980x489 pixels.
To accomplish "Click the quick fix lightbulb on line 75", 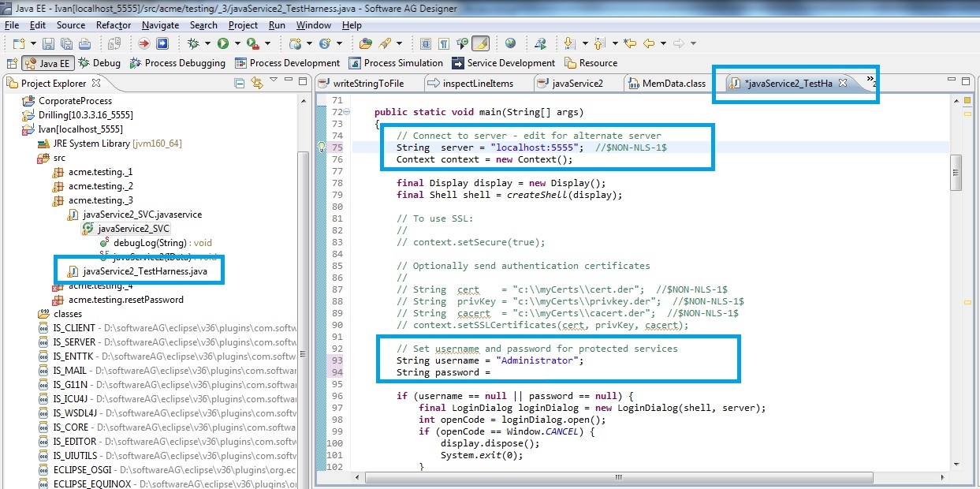I will tap(322, 147).
